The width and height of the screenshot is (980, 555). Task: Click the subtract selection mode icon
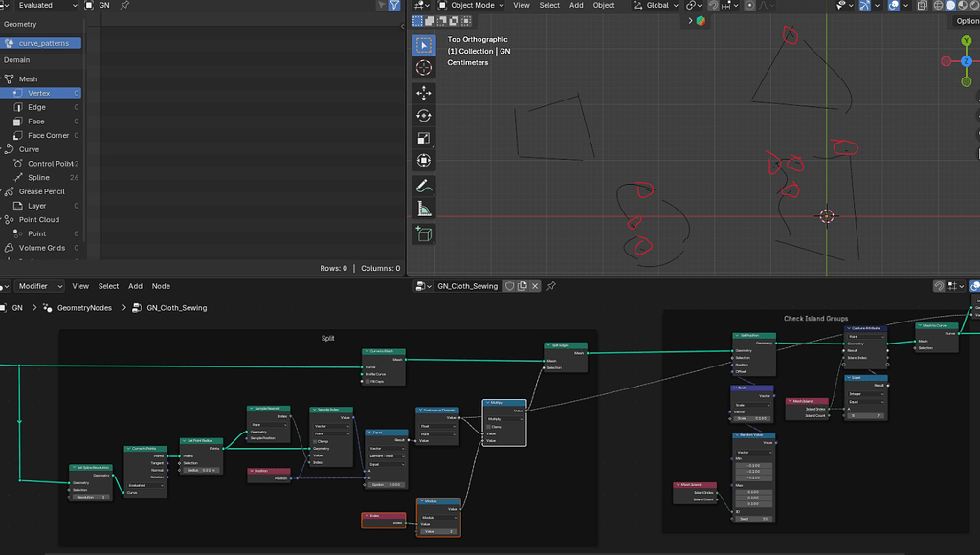click(442, 21)
